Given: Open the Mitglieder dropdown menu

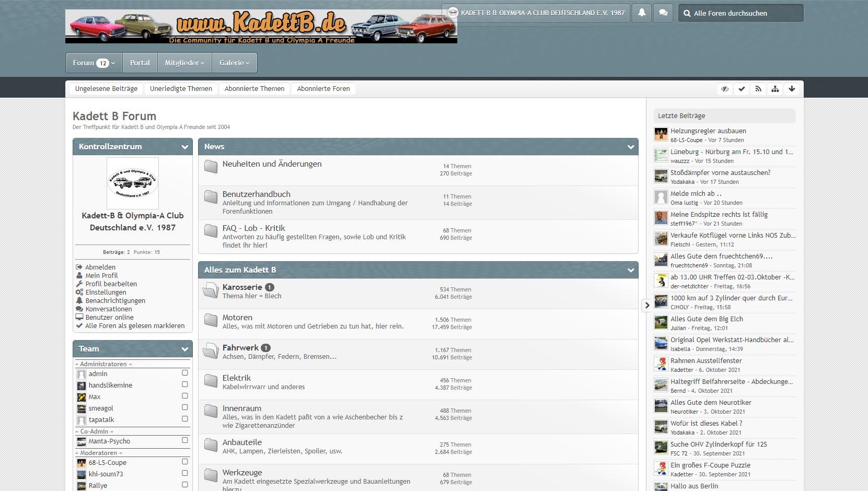Looking at the screenshot, I should [184, 63].
